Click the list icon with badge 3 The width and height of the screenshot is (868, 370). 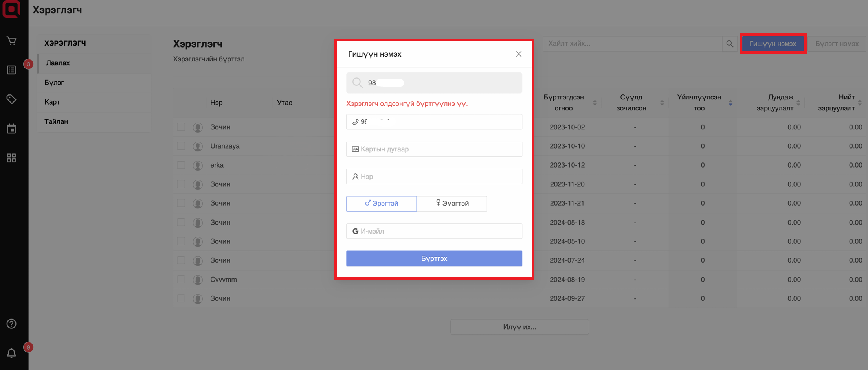click(x=11, y=70)
